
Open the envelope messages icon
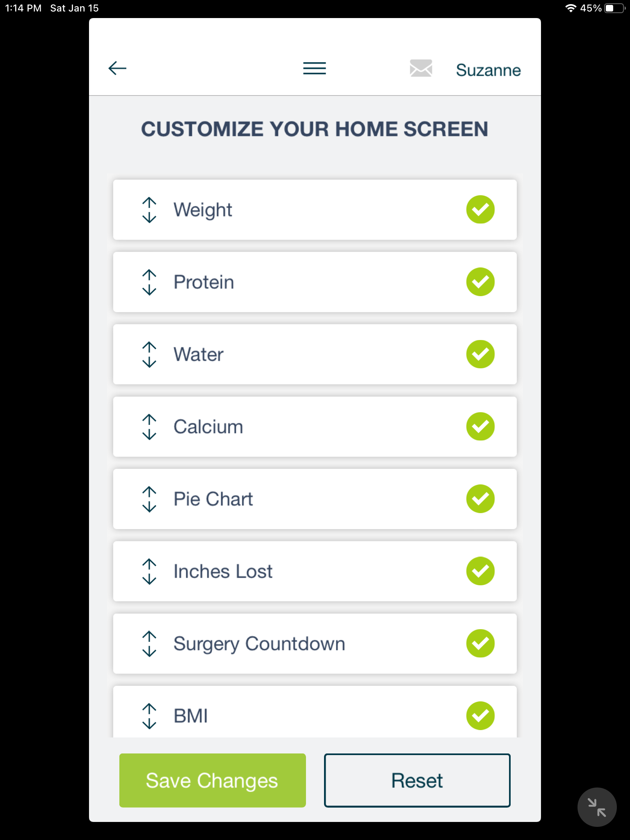click(x=421, y=68)
